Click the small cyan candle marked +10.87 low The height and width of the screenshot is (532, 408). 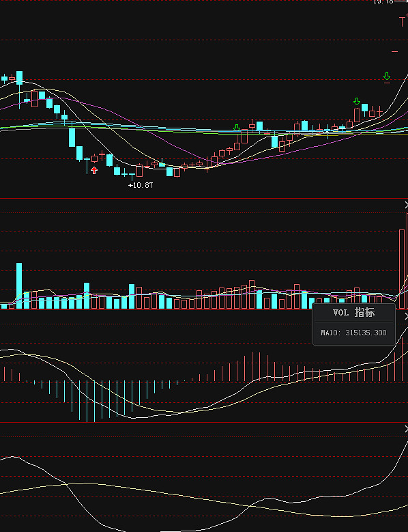pos(132,176)
